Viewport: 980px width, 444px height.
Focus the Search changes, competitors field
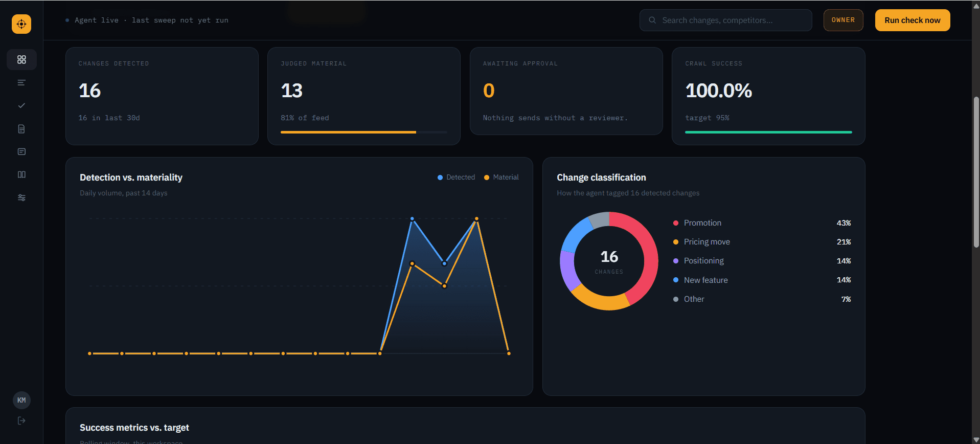pos(725,20)
